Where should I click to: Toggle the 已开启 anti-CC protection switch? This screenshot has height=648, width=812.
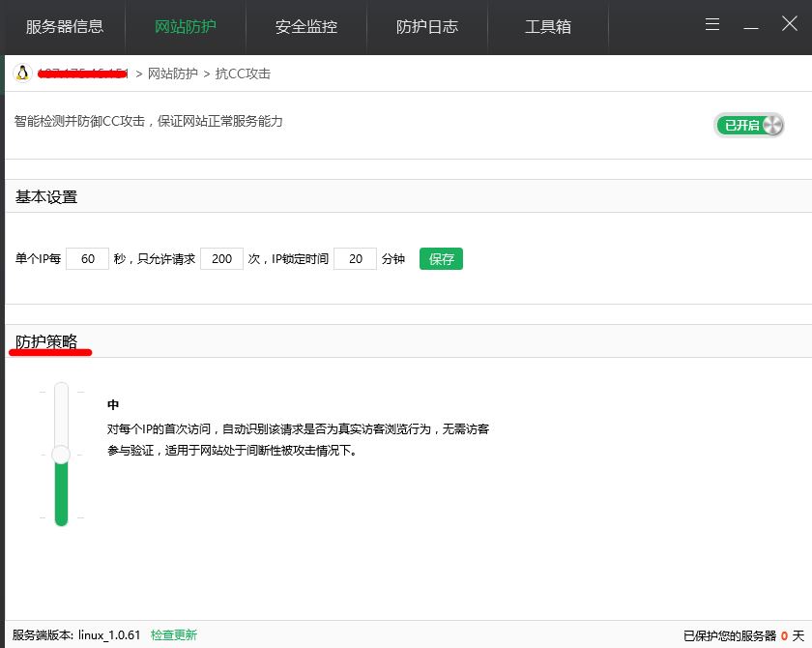749,125
